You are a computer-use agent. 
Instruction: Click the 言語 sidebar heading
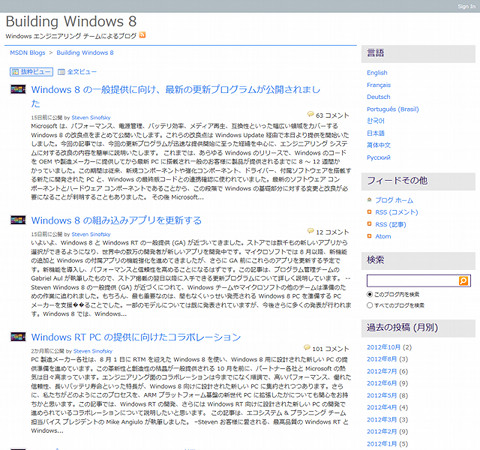tap(376, 53)
